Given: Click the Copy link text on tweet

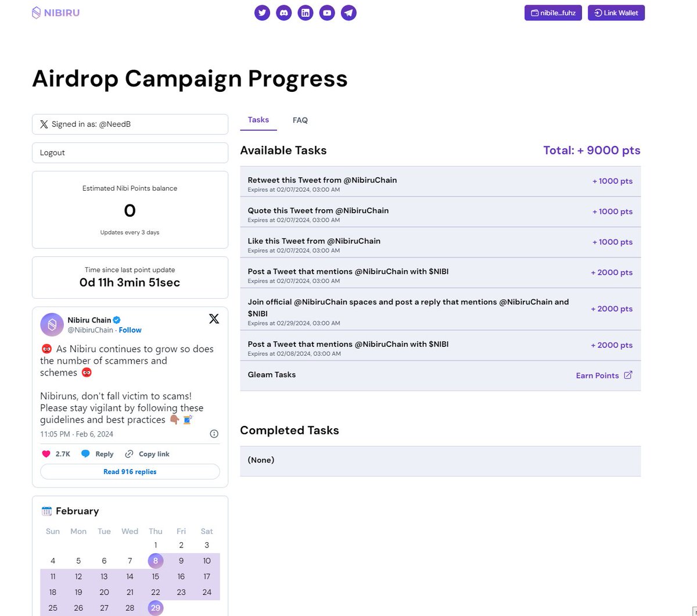Looking at the screenshot, I should pyautogui.click(x=154, y=454).
